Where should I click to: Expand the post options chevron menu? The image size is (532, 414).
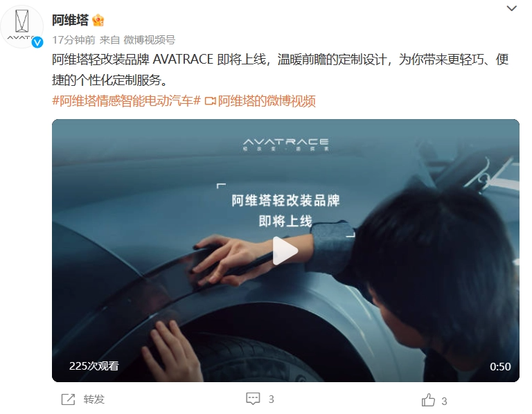[511, 8]
